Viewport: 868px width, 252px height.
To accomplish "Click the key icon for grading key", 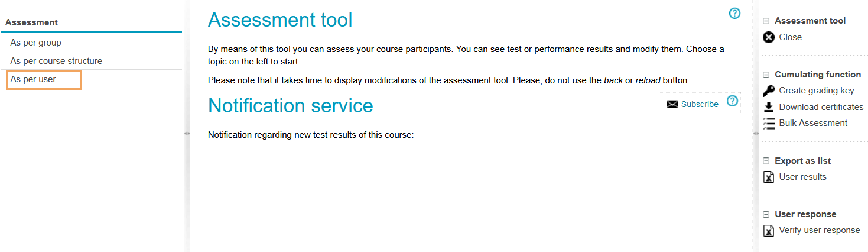I will tap(768, 91).
